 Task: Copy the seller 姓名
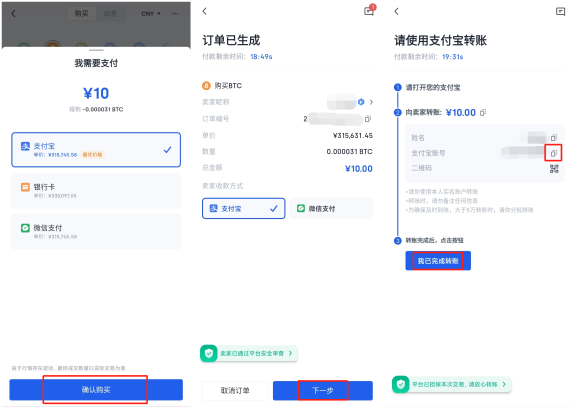[554, 138]
